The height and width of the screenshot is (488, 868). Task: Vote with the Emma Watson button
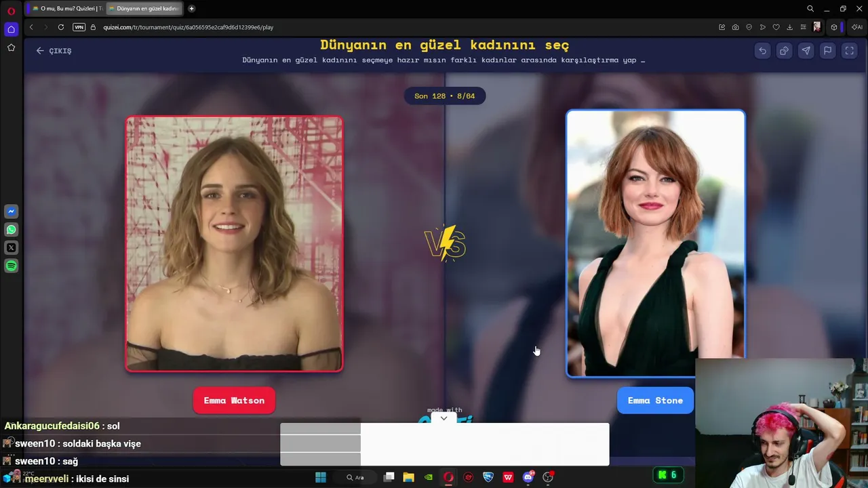click(x=234, y=401)
